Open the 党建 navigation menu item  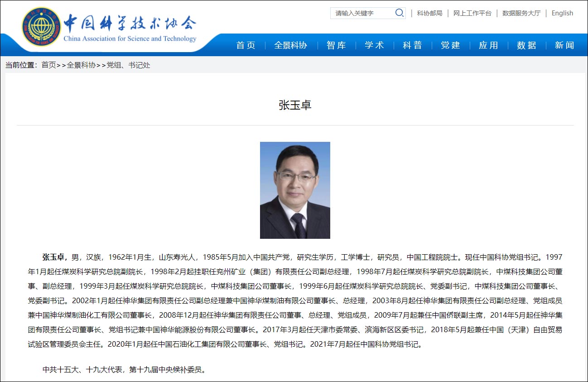click(x=450, y=45)
